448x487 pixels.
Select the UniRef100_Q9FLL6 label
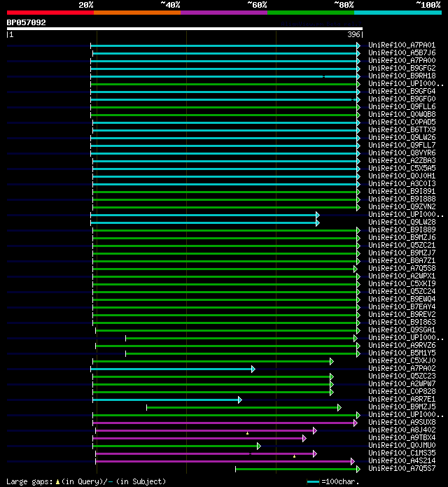402,106
